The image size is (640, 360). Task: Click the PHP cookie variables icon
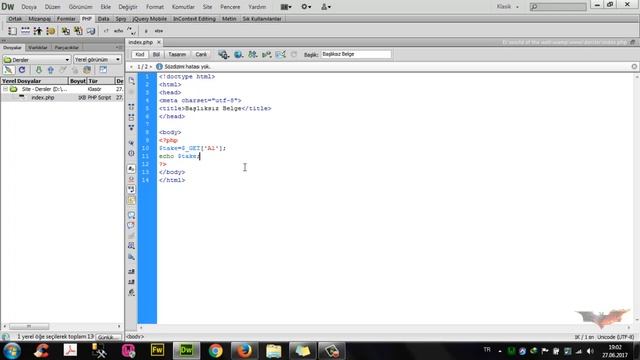pos(51,31)
